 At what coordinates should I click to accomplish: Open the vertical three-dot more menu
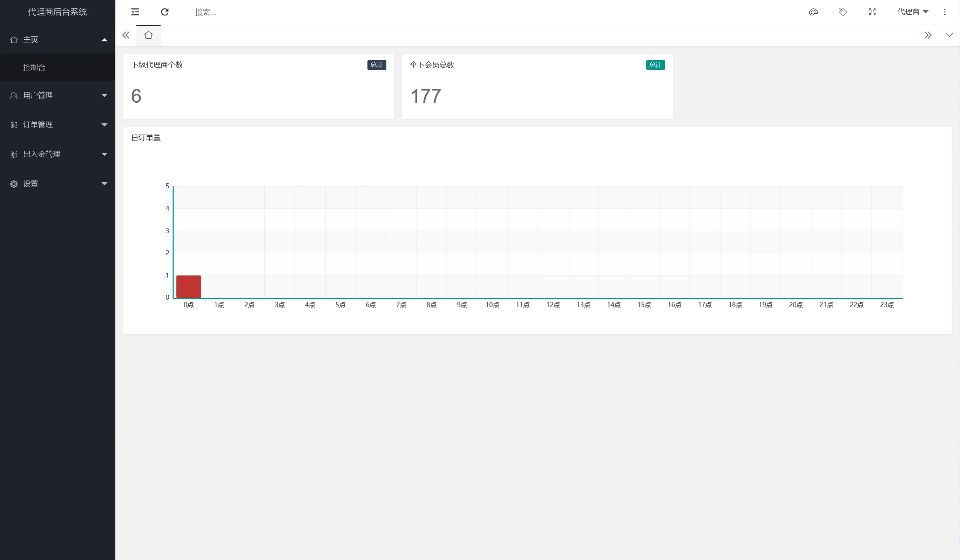point(945,12)
